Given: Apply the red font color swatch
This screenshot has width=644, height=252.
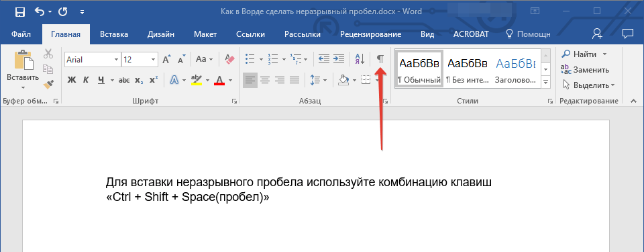Looking at the screenshot, I should [220, 80].
